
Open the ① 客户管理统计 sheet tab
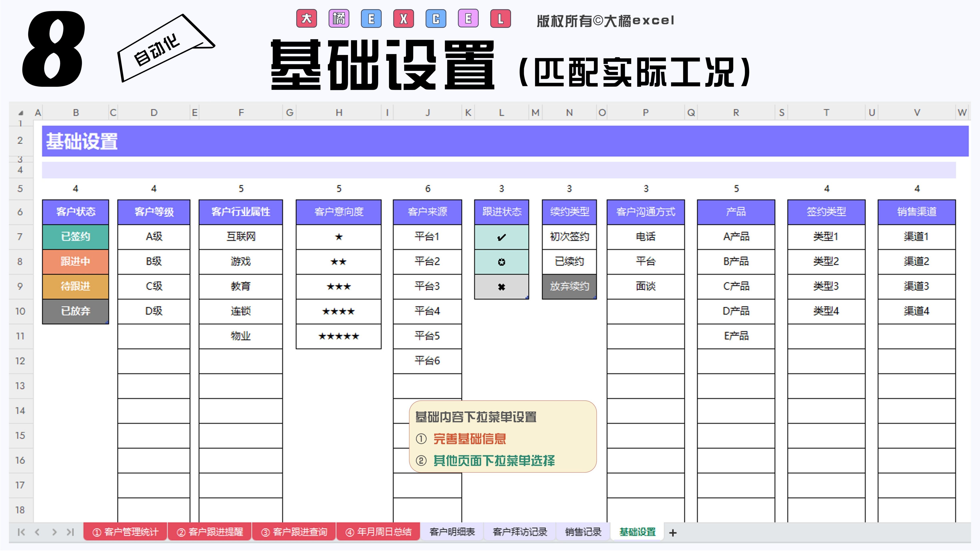coord(125,532)
